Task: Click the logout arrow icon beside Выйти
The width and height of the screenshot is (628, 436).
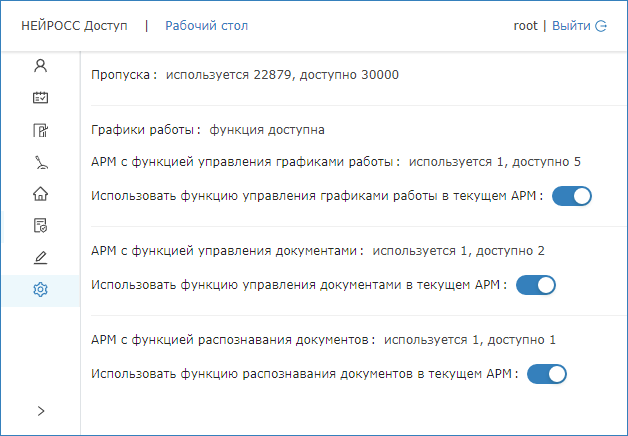Action: tap(601, 26)
